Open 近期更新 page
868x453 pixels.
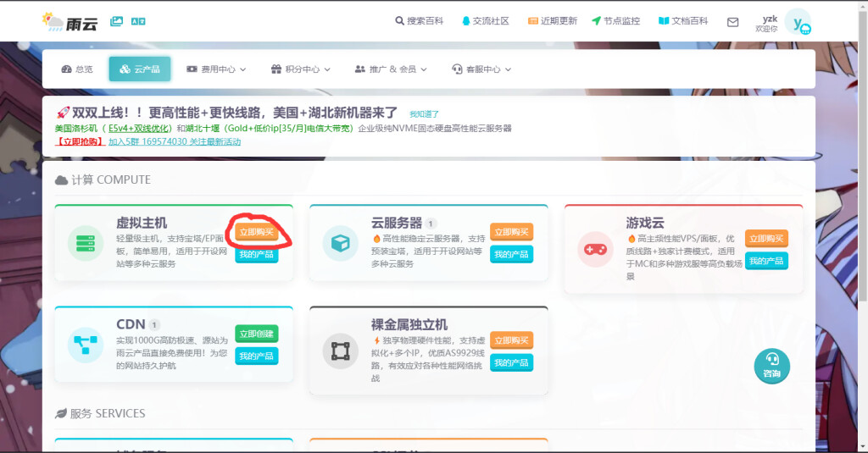[553, 21]
